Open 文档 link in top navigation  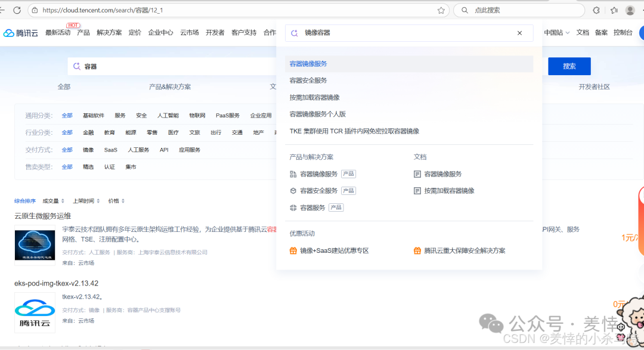coord(583,33)
